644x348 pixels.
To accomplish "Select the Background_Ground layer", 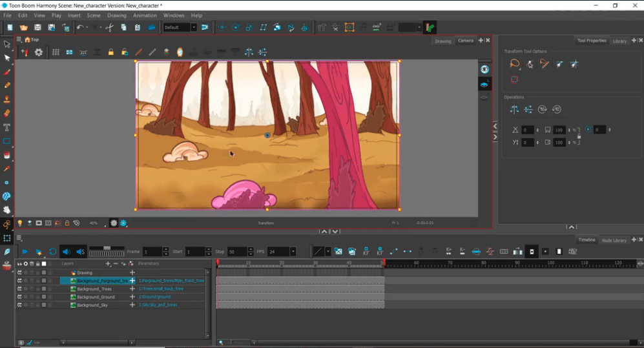I will pos(96,297).
